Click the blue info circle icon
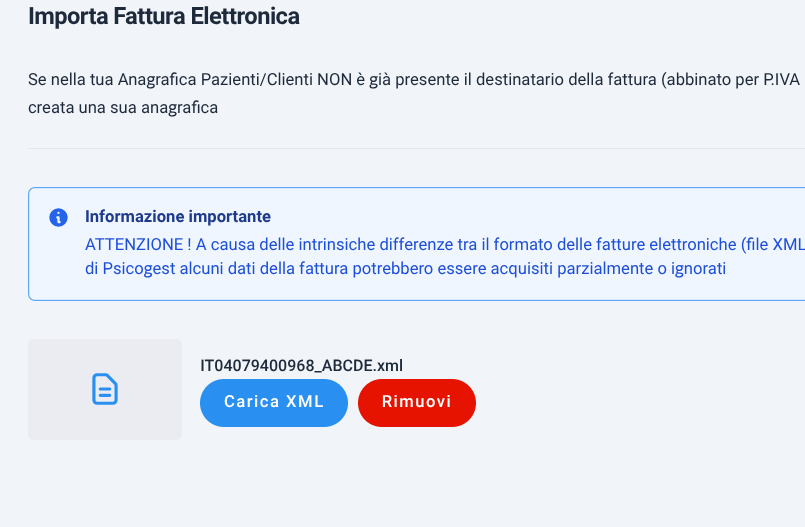 [59, 217]
